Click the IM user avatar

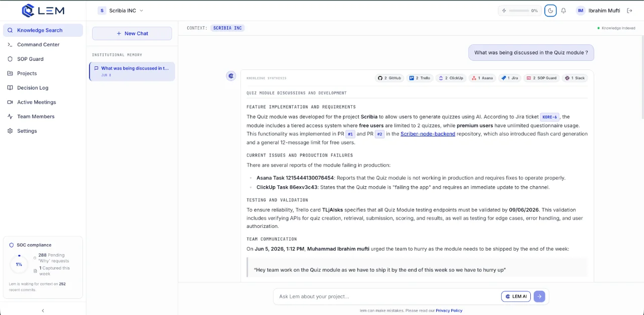point(581,11)
